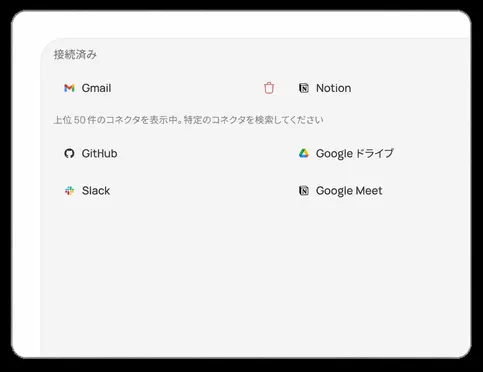Click the icon beside Google Meet
The width and height of the screenshot is (483, 372).
click(304, 191)
